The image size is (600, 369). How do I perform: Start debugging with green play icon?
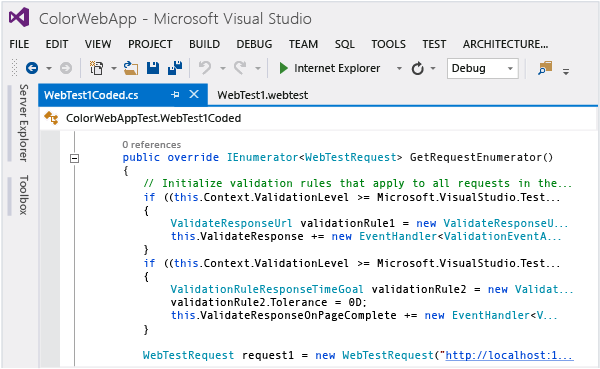point(284,68)
